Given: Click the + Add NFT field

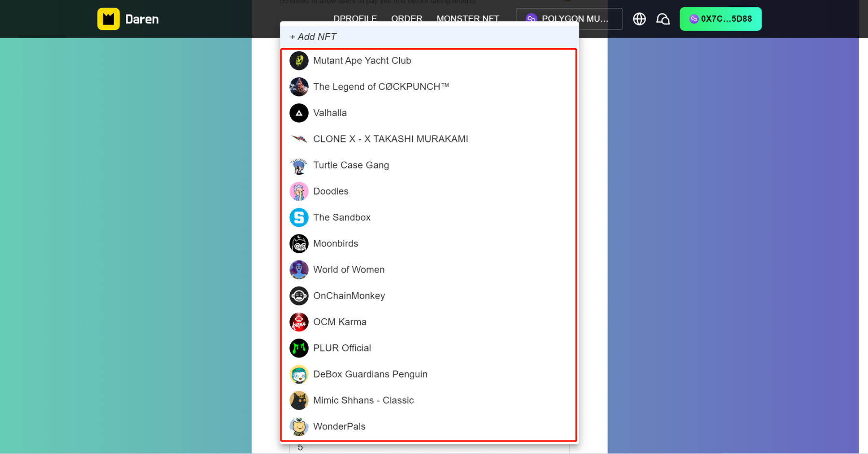Looking at the screenshot, I should [429, 37].
